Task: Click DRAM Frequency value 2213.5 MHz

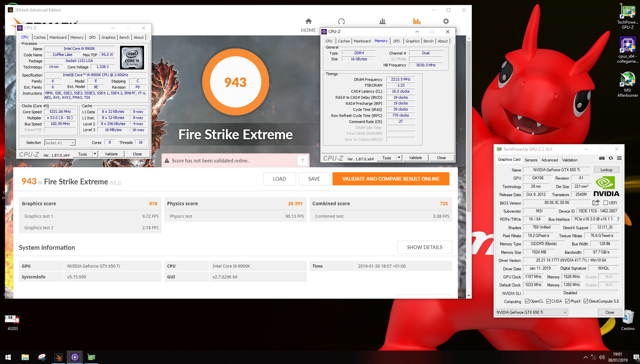Action: click(x=400, y=79)
